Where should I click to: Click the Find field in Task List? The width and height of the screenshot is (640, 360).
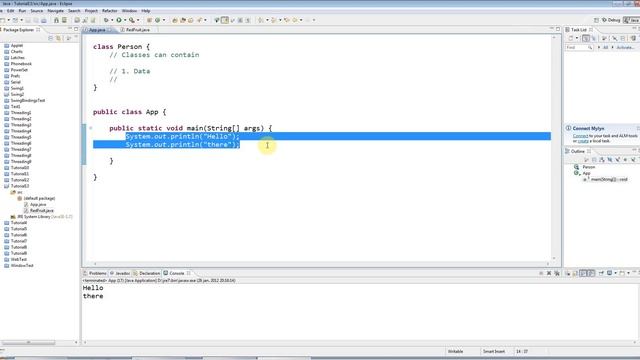click(578, 47)
